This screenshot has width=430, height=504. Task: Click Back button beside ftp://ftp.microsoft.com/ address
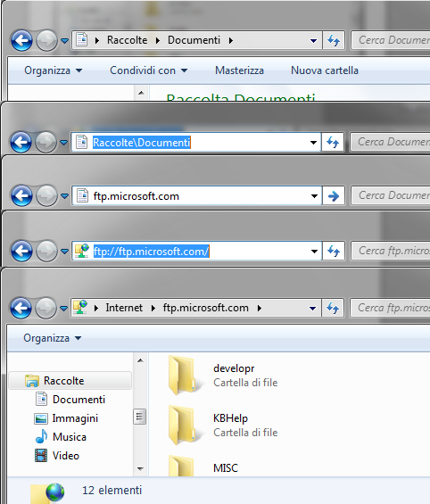[21, 251]
